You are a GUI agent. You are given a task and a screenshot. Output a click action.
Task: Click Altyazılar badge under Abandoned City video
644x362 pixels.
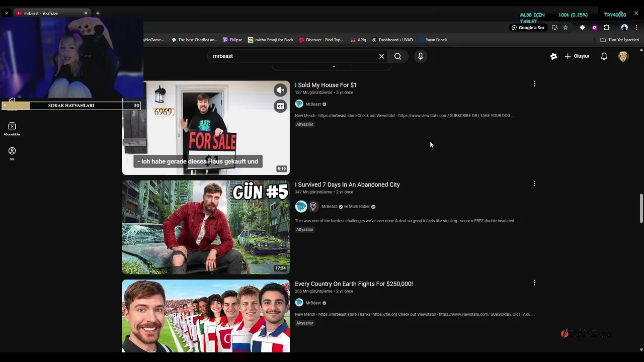pos(304,229)
